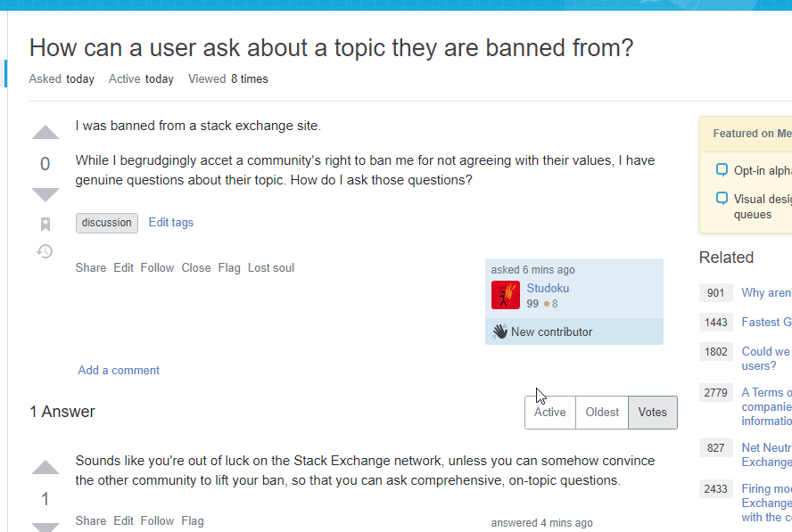Downvote the question
Screen dimensions: 792x532
click(x=45, y=193)
